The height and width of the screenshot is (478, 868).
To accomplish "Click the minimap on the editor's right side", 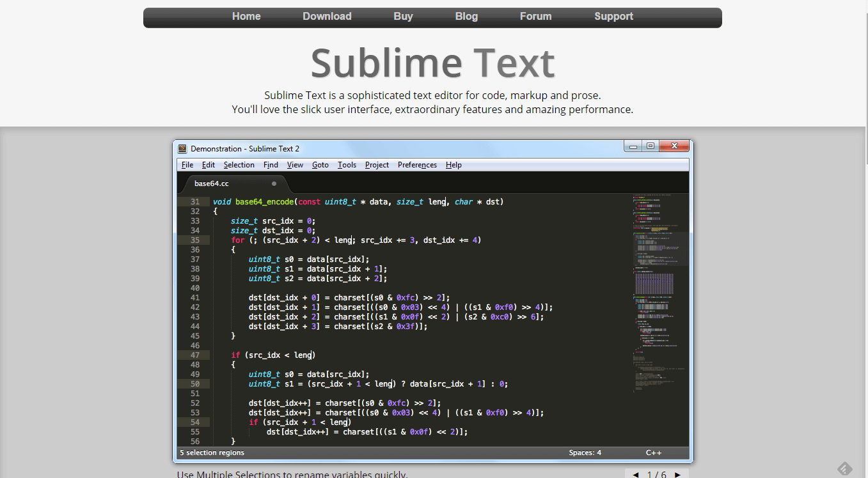I will 658,288.
